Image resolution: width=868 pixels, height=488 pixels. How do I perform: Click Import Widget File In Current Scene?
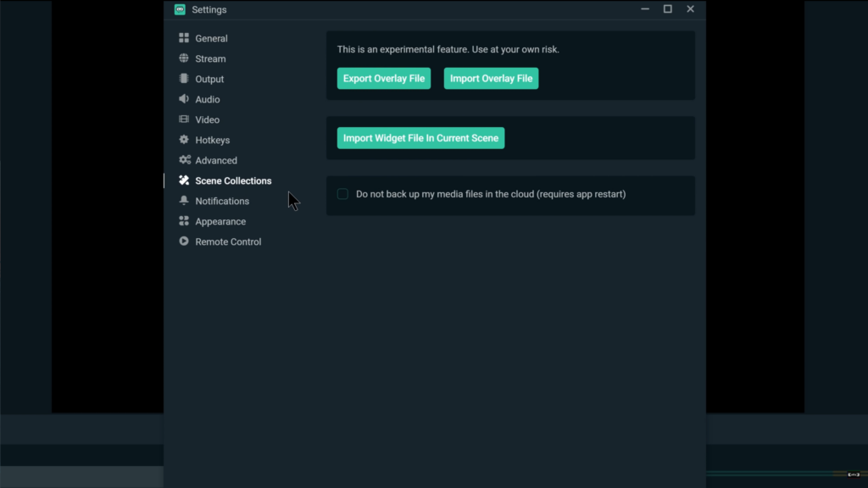pos(420,138)
